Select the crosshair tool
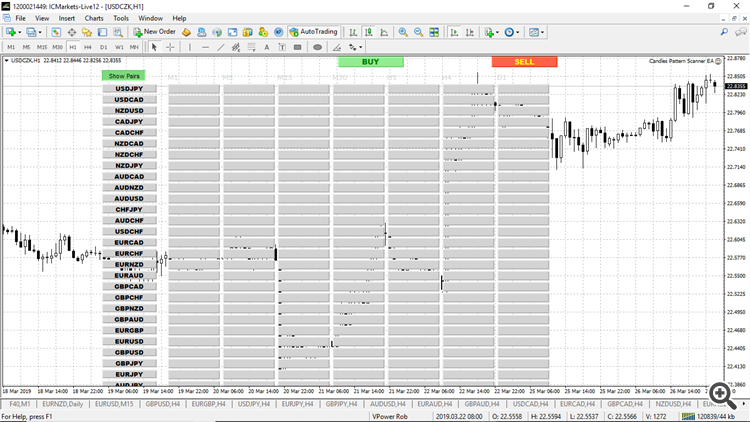This screenshot has height=422, width=750. click(x=170, y=47)
